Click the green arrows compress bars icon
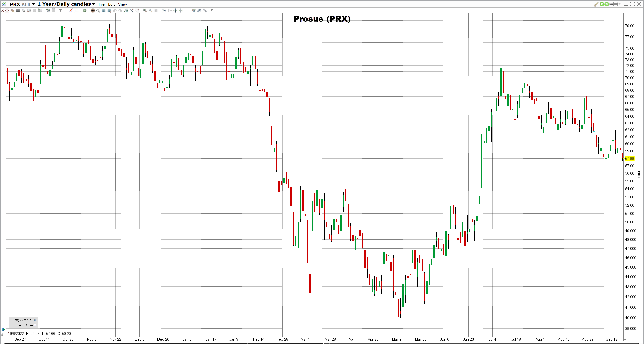The height and width of the screenshot is (344, 644). [181, 10]
